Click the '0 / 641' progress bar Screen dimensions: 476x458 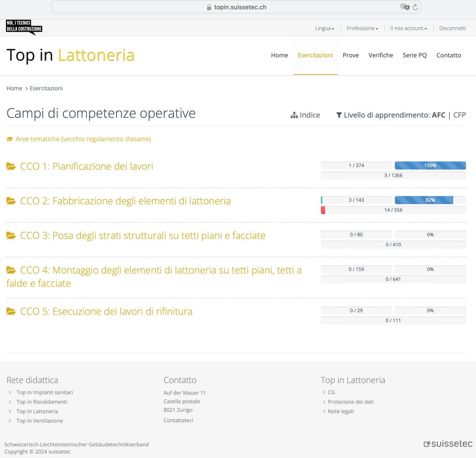393,279
